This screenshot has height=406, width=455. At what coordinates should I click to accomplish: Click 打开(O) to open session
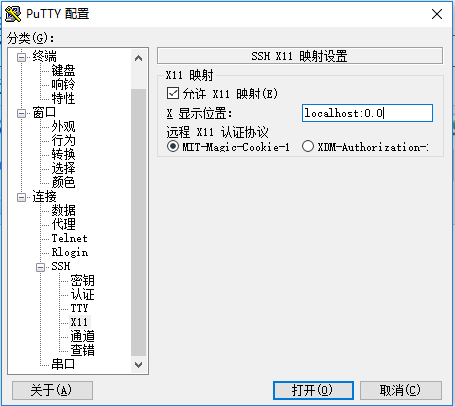click(313, 390)
